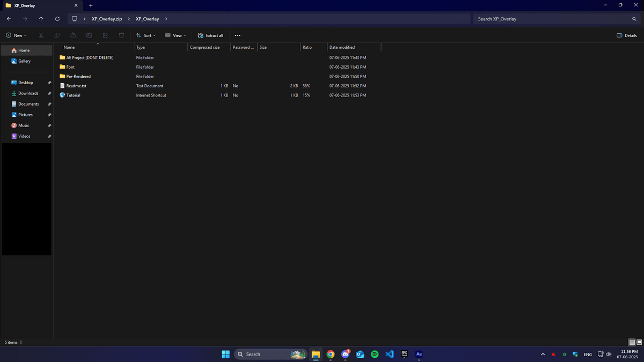Click the Extract all button
This screenshot has height=362, width=644.
[x=210, y=35]
